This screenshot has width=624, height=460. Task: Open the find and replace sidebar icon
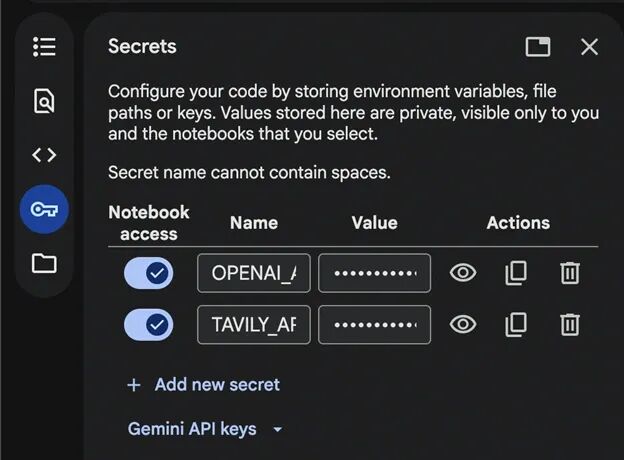click(44, 101)
